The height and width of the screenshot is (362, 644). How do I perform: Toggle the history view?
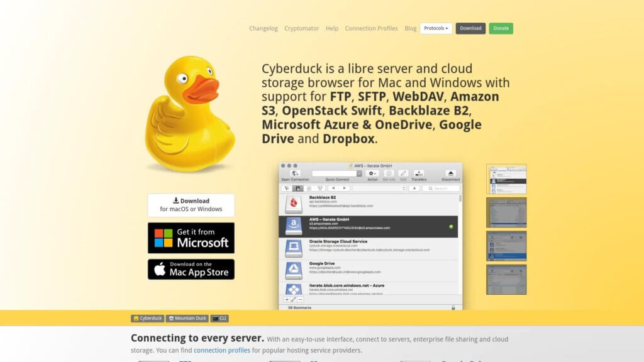tap(309, 188)
